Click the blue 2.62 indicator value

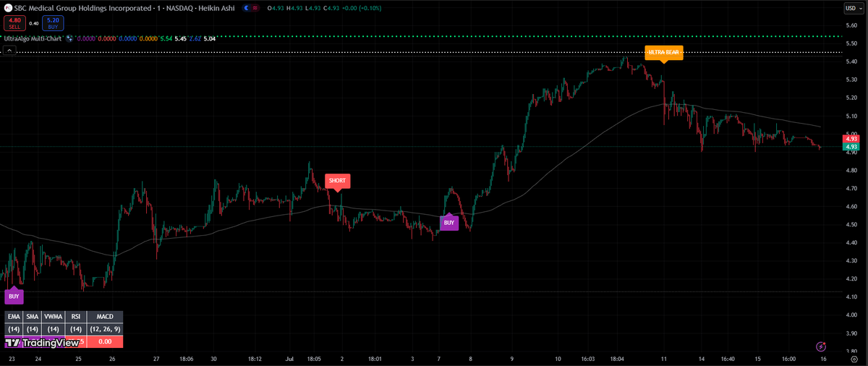coord(195,38)
